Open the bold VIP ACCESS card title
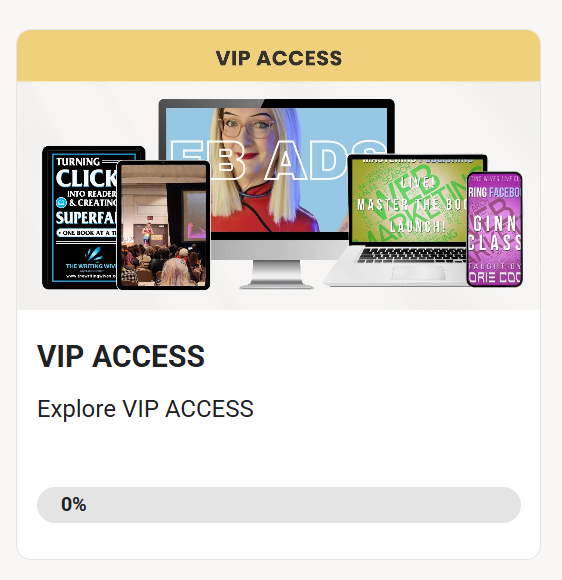The height and width of the screenshot is (580, 562). click(121, 356)
